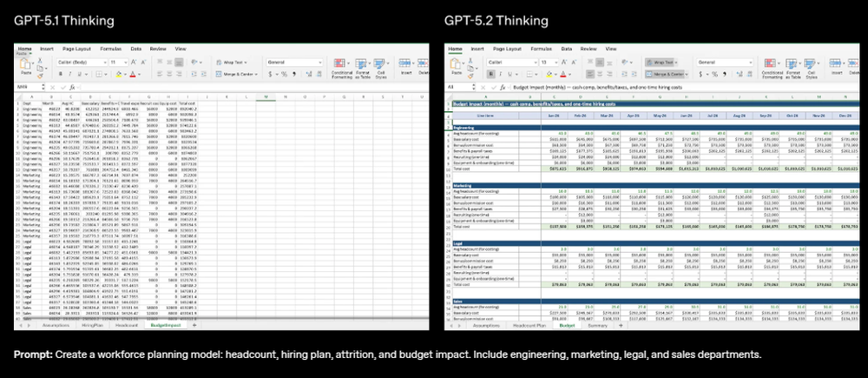868x378 pixels.
Task: Click Format Painter brush in GPT-5.2 window
Action: 470,76
